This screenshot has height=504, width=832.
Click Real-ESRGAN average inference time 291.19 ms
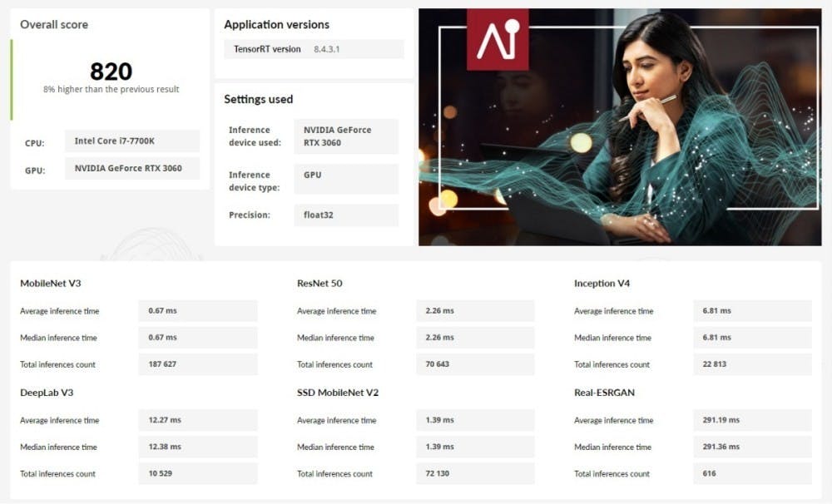752,420
